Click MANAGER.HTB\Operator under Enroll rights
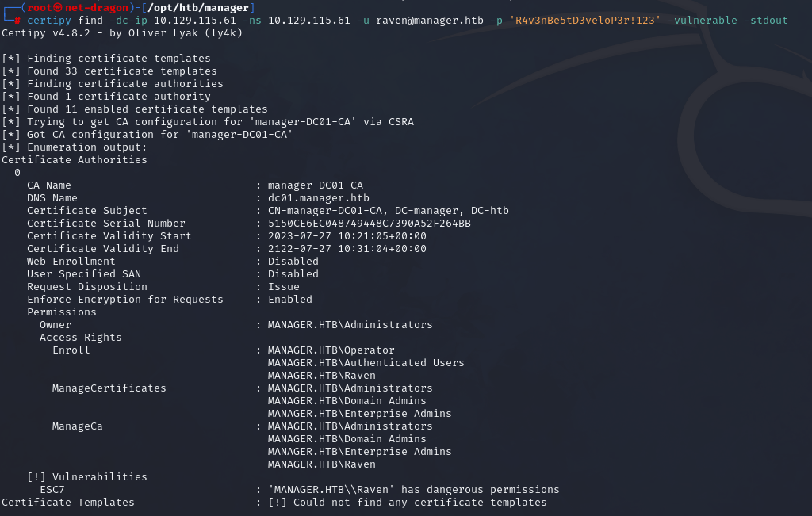Viewport: 812px width, 516px height. pos(331,350)
